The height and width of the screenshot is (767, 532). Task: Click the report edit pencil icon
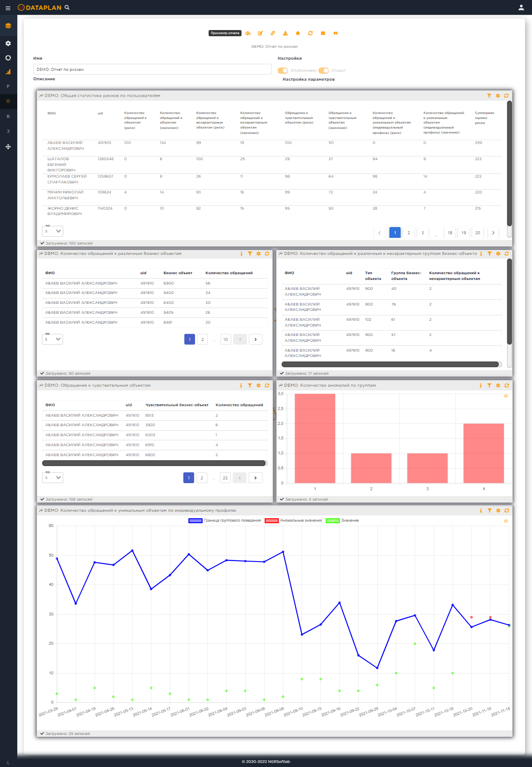pos(260,33)
